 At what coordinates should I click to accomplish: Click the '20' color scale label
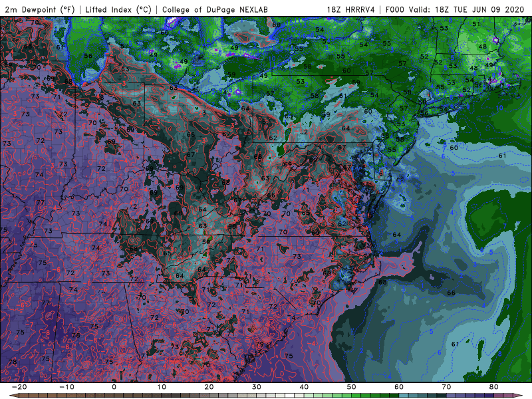click(209, 387)
